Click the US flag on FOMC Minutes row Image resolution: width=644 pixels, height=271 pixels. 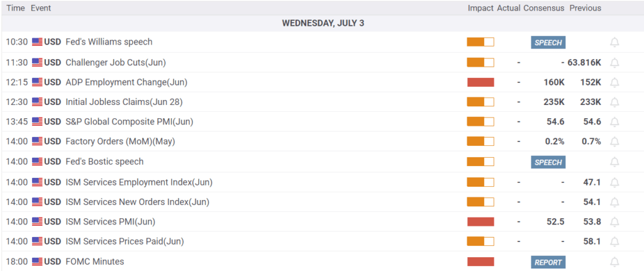(x=37, y=262)
